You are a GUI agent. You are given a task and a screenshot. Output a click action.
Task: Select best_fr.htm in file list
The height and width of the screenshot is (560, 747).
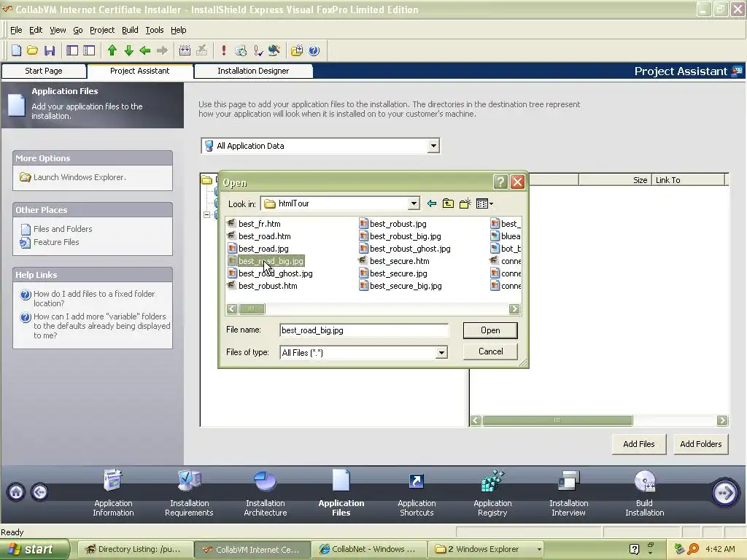tap(259, 224)
